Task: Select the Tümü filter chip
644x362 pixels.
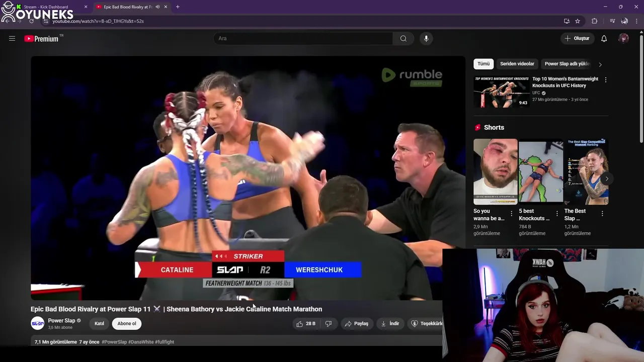Action: pyautogui.click(x=484, y=64)
